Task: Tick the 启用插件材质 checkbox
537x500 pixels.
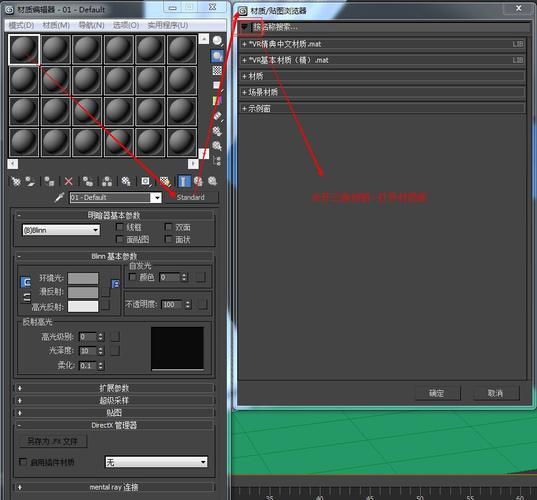Action: (x=23, y=462)
